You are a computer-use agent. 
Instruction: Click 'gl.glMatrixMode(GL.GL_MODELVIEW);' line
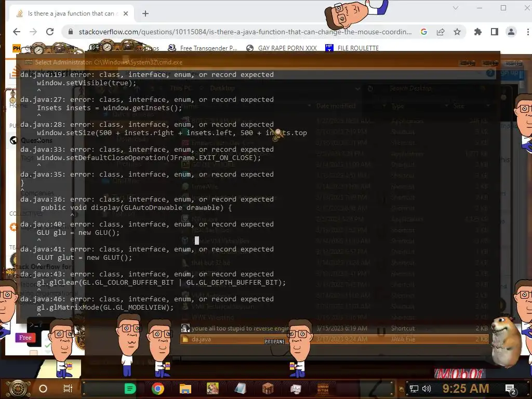pos(105,308)
